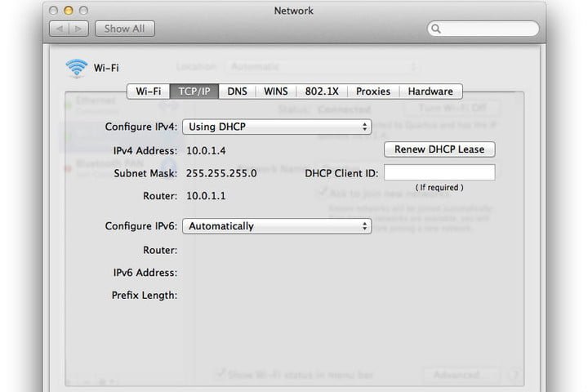The width and height of the screenshot is (588, 392).
Task: Click Show All button
Action: [124, 29]
